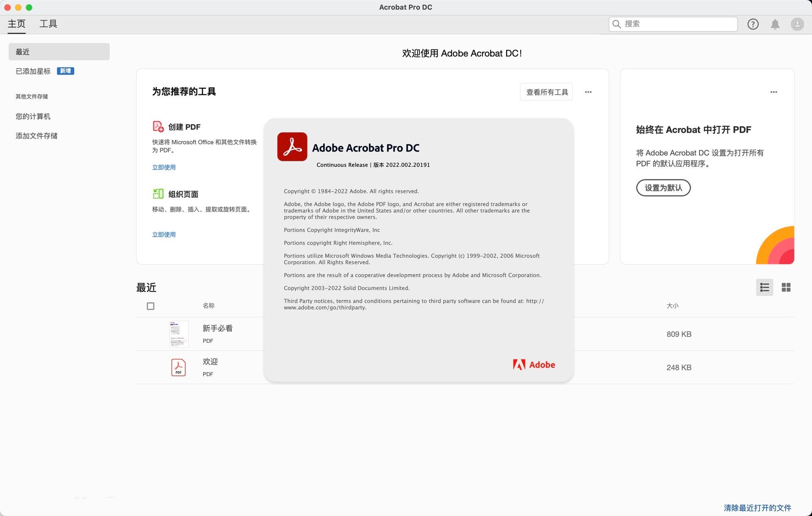Switch recent files to list view
Viewport: 812px width, 516px height.
point(765,287)
